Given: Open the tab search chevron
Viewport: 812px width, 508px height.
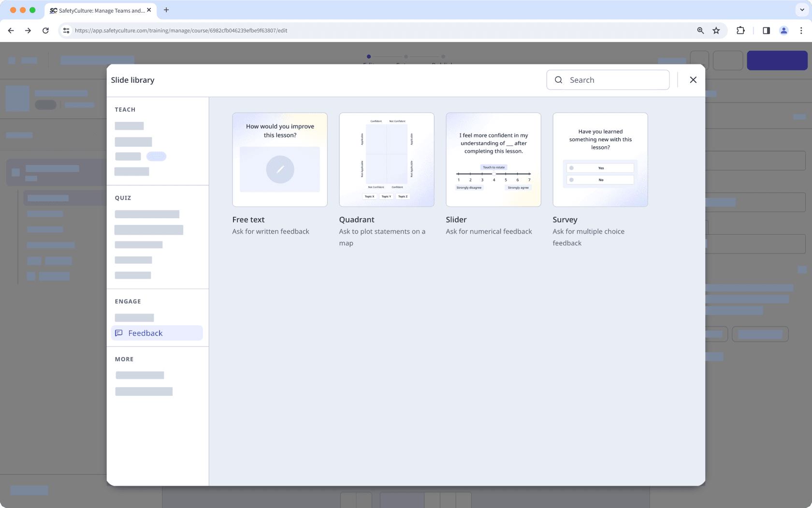Looking at the screenshot, I should 801,10.
